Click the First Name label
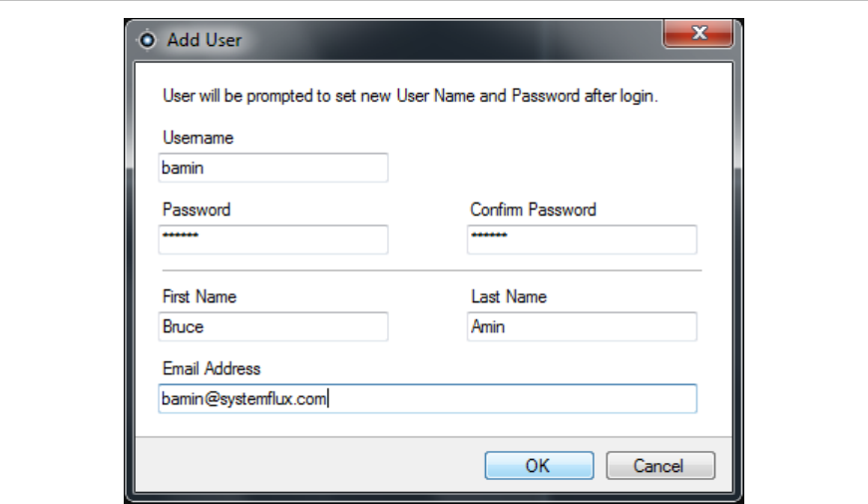The height and width of the screenshot is (504, 868). (x=199, y=296)
